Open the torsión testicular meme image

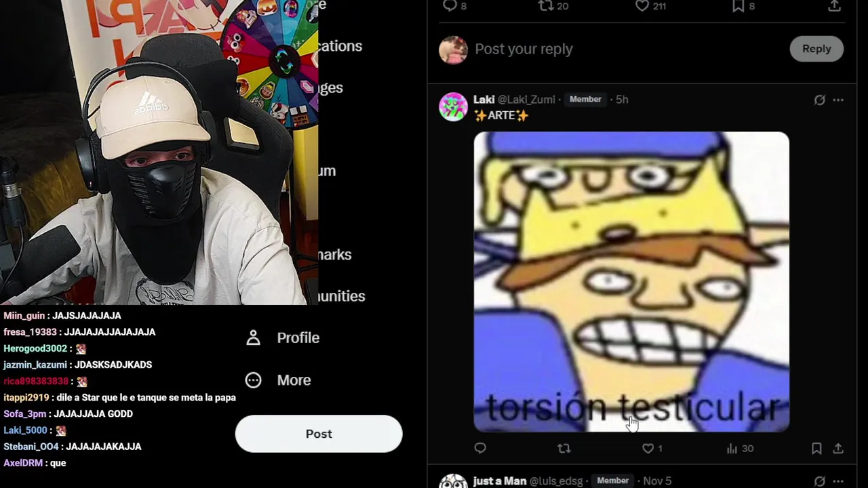(x=631, y=282)
